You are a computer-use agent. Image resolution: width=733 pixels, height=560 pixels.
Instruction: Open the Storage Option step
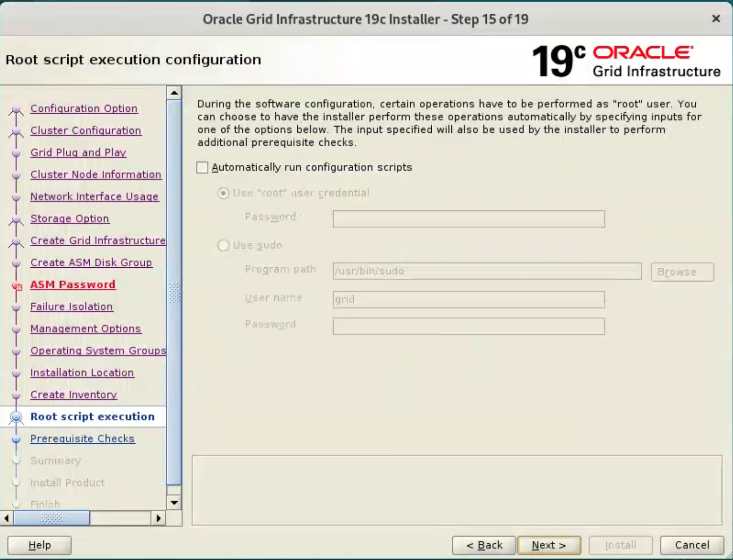tap(70, 219)
